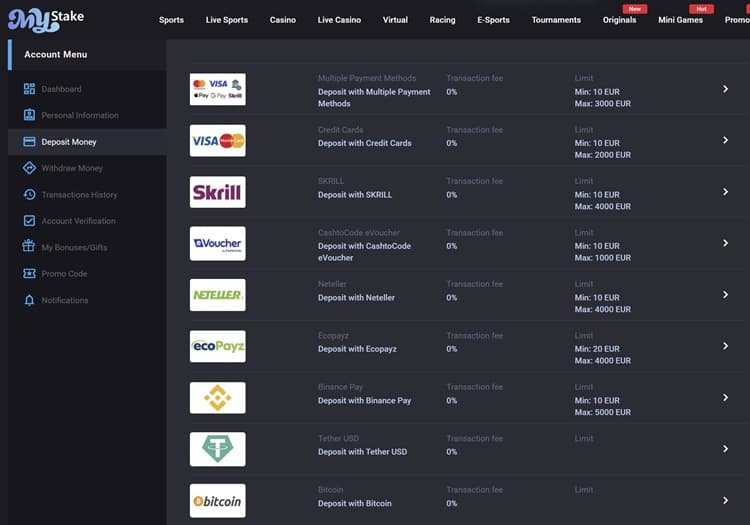Screen dimensions: 750x525
Task: Click the Promo Code ticket icon
Action: (x=29, y=273)
